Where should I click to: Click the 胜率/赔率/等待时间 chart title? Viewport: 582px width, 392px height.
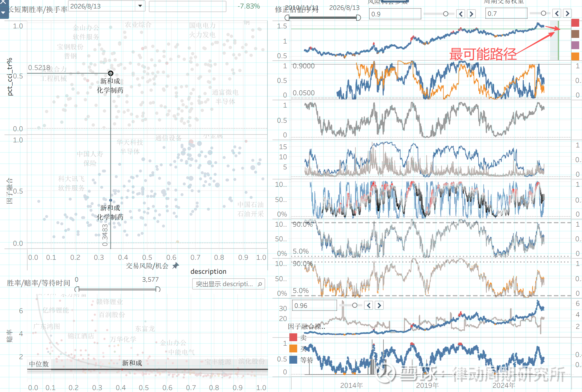pos(38,283)
